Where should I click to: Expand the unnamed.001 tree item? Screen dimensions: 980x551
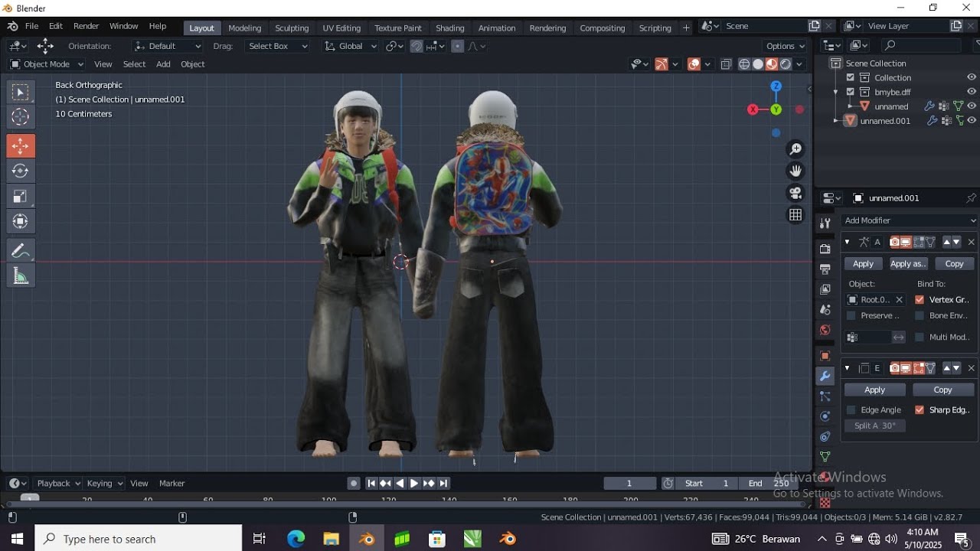(836, 121)
